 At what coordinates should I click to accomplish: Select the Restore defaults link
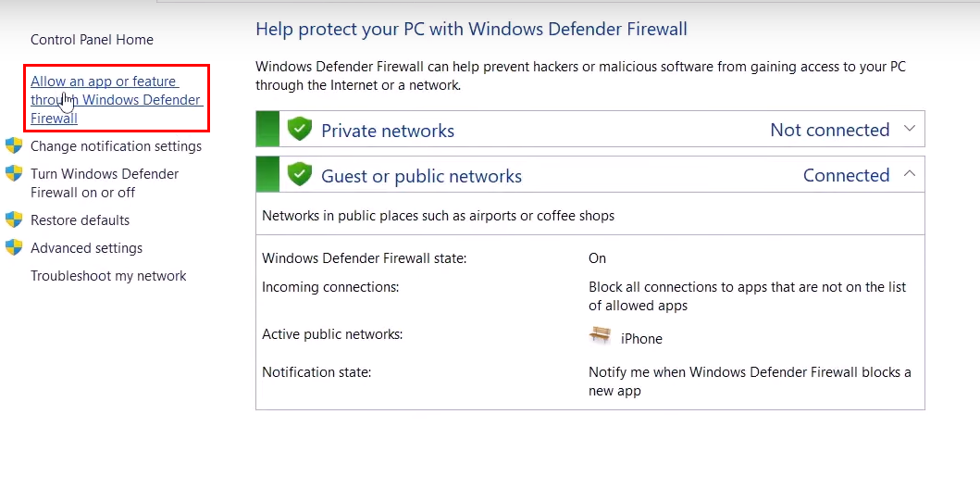click(x=80, y=220)
